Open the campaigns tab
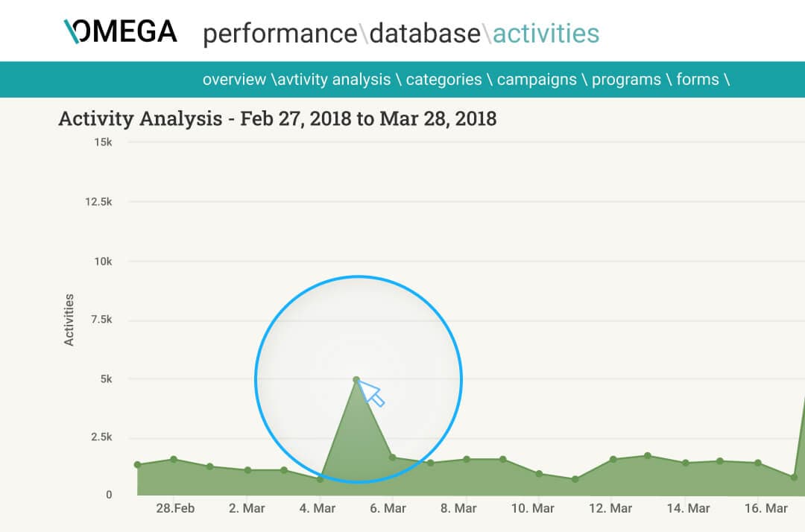805x532 pixels. [537, 79]
